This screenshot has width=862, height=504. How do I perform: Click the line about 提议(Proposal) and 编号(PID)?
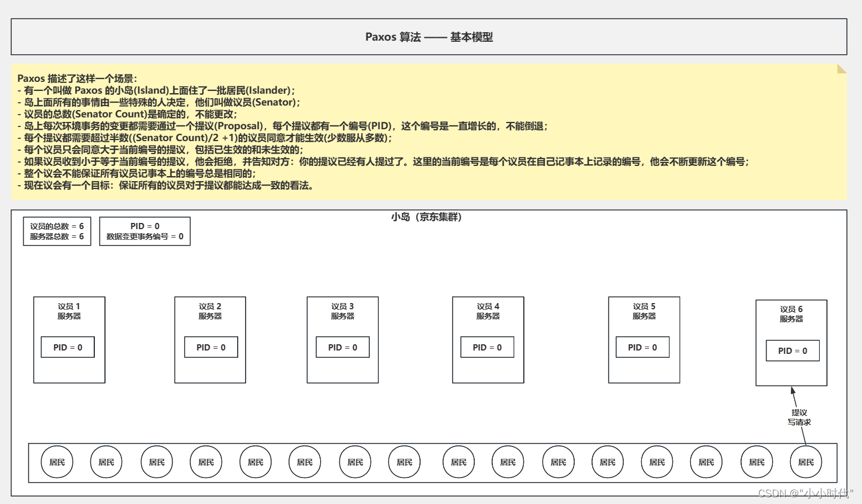point(283,126)
